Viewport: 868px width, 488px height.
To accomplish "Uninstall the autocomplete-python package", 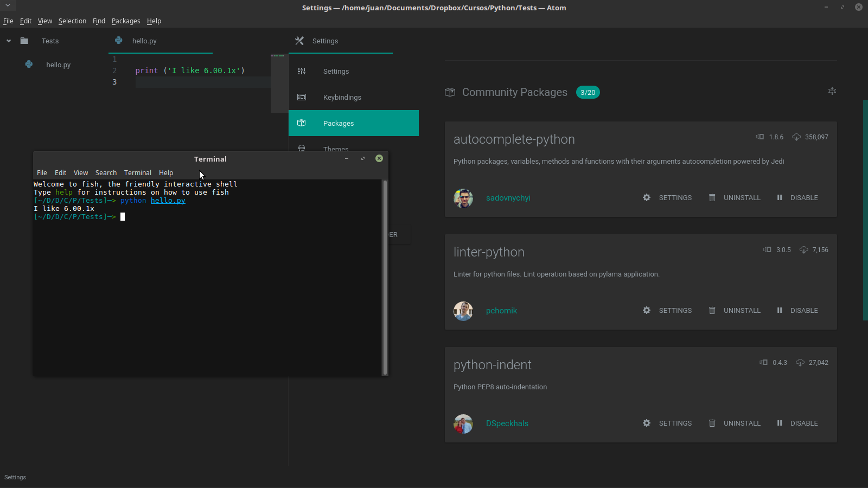I will [735, 198].
